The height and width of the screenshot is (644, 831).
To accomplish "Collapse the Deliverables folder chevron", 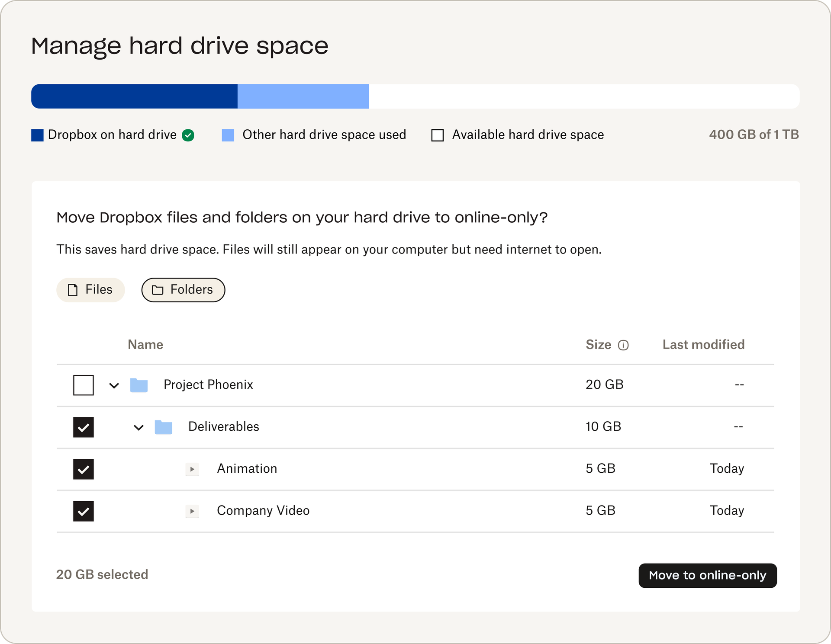I will tap(138, 427).
